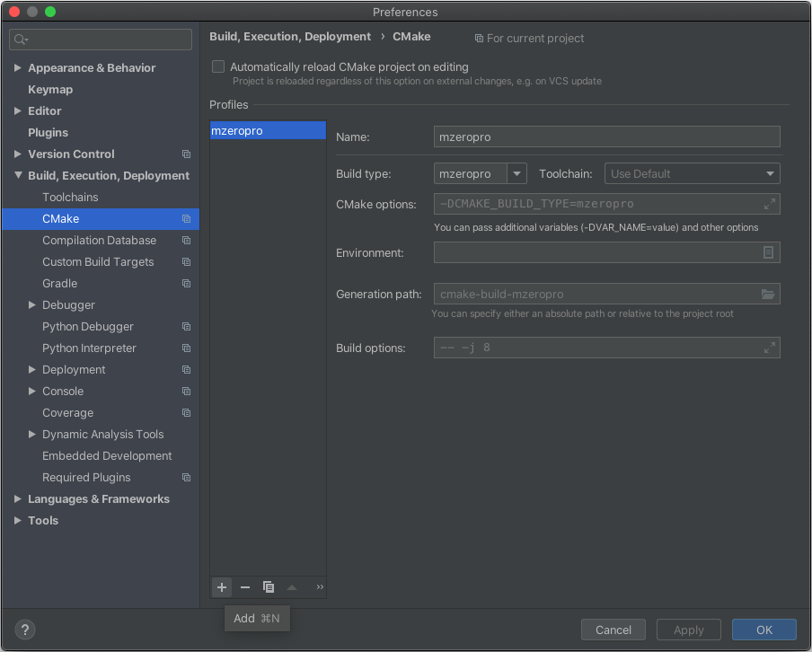Viewport: 812px width, 652px height.
Task: Click project-level icon next to CMake
Action: tap(187, 219)
